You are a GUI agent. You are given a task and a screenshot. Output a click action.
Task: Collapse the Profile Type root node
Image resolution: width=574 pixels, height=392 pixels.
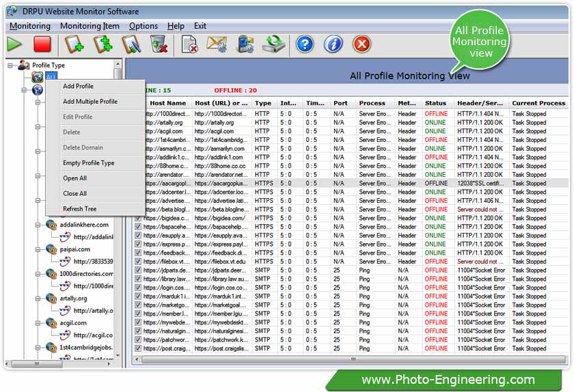[10, 66]
